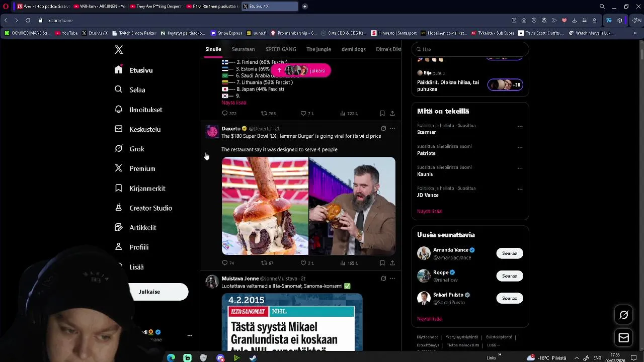Bookmark Dexerto's burger post
Image resolution: width=644 pixels, height=362 pixels.
[382, 263]
